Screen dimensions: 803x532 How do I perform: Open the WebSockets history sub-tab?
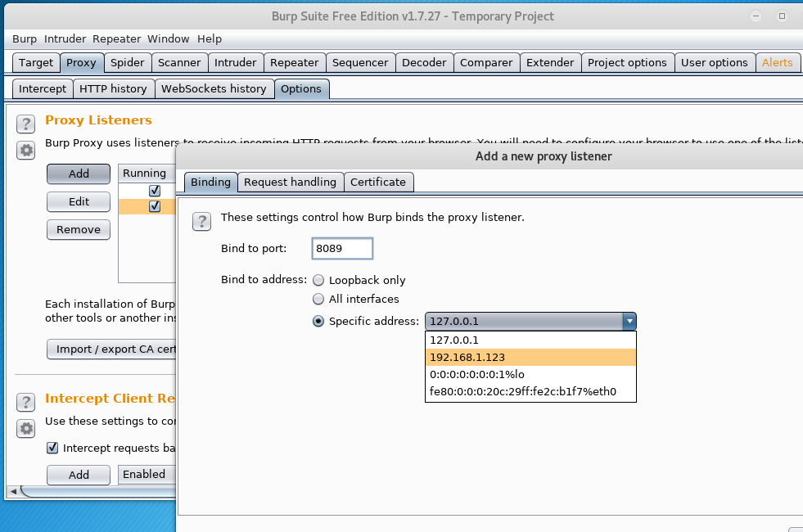(x=214, y=88)
